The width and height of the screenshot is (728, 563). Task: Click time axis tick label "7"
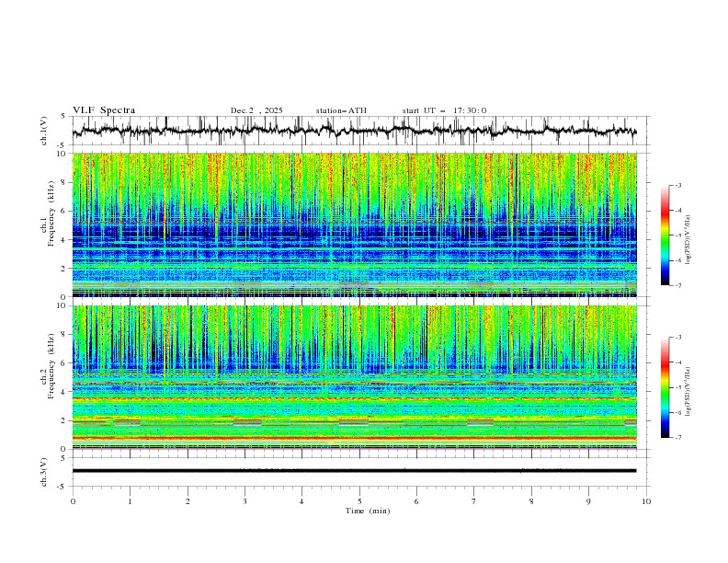click(x=474, y=501)
